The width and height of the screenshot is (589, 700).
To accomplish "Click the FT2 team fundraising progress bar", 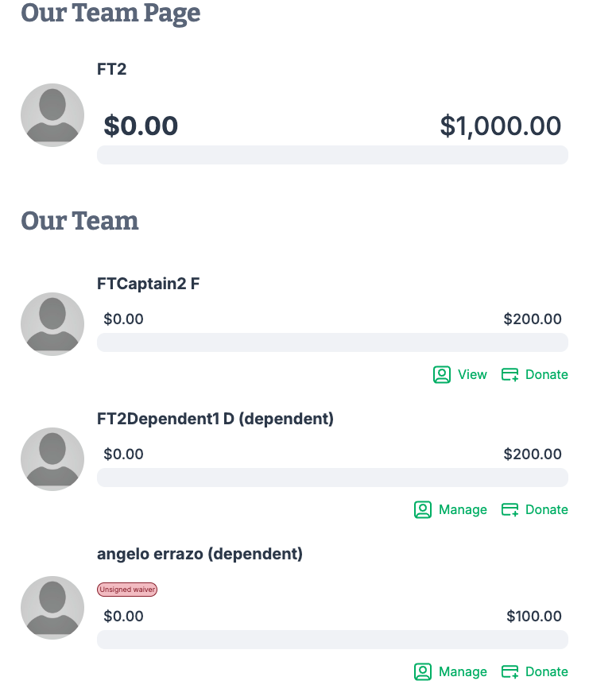I will click(332, 155).
